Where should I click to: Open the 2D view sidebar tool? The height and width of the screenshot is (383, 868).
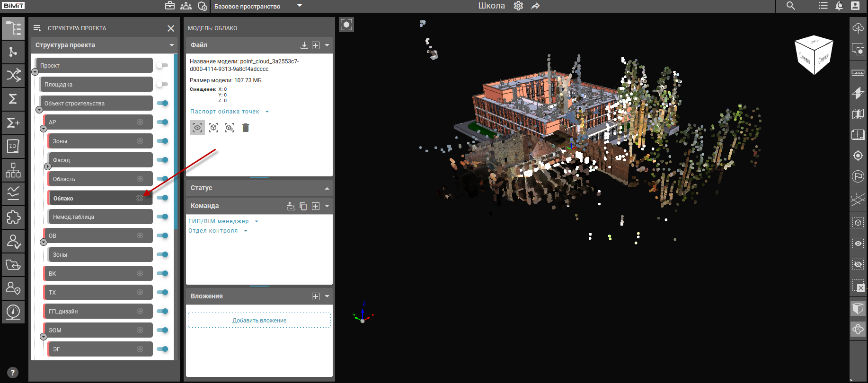[x=13, y=146]
